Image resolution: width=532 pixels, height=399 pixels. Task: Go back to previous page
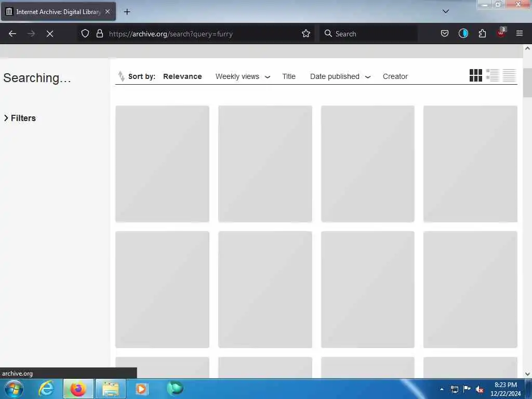click(12, 34)
